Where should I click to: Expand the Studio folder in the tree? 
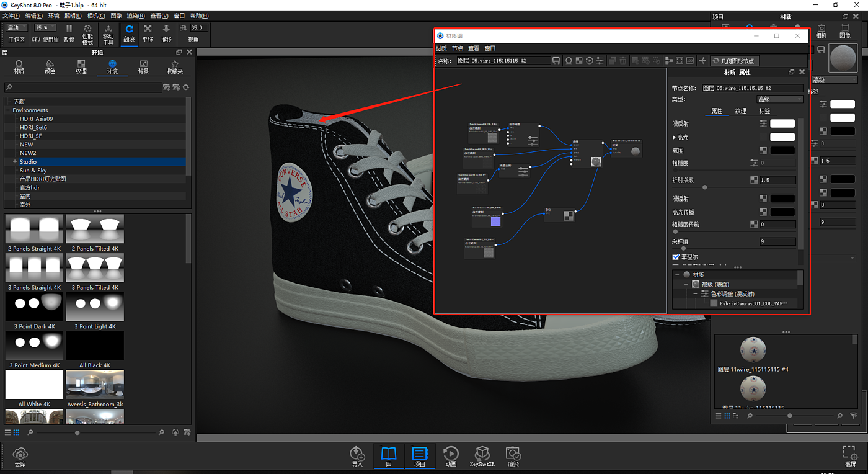[x=14, y=162]
